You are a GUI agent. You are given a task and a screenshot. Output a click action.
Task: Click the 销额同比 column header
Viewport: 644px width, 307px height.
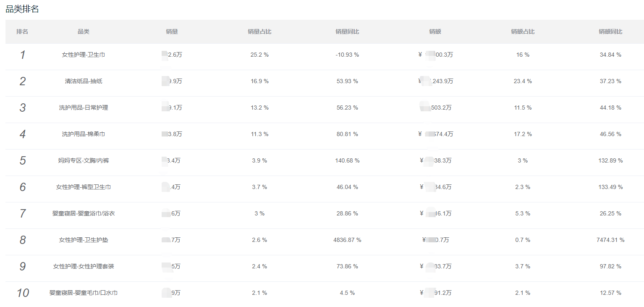click(610, 31)
